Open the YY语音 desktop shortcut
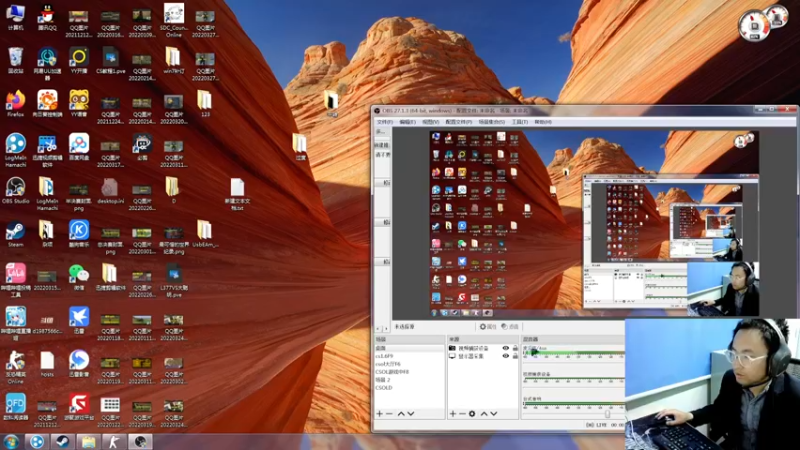 click(x=79, y=104)
